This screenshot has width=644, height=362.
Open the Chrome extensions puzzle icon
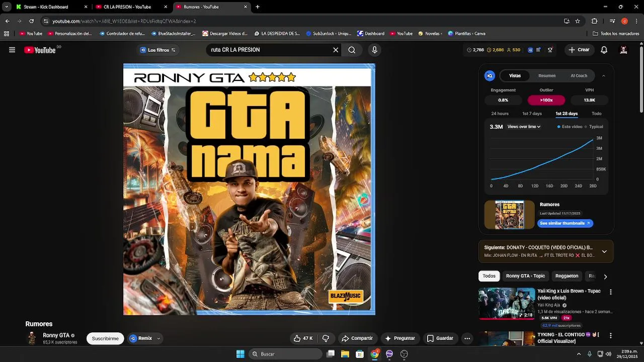pyautogui.click(x=594, y=21)
